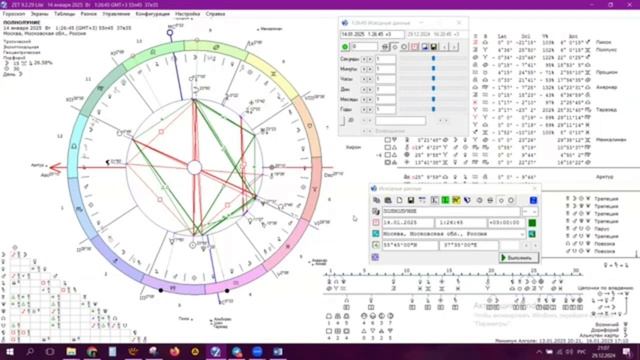Image resolution: width=640 pixels, height=360 pixels.
Task: Open the Экраны menu
Action: pyautogui.click(x=40, y=14)
